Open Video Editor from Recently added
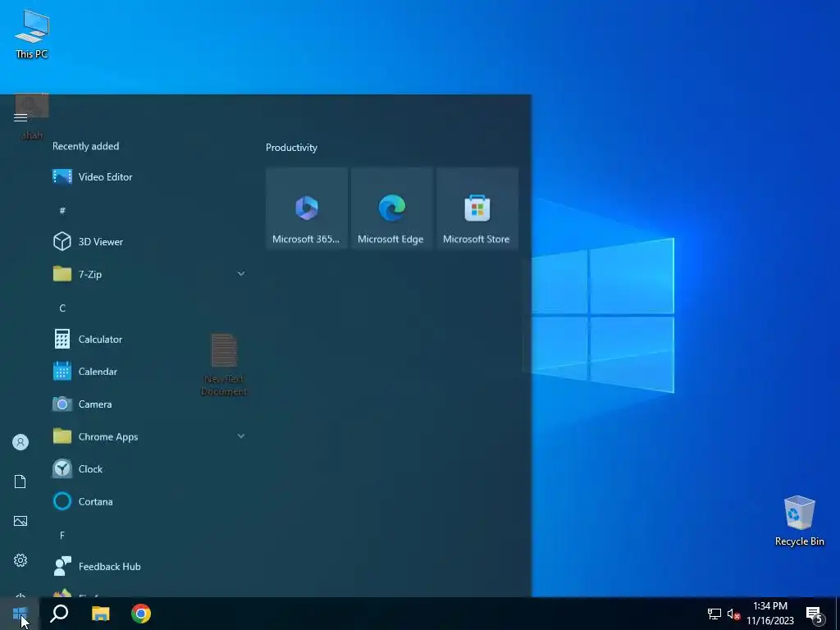This screenshot has width=840, height=630. 148,177
